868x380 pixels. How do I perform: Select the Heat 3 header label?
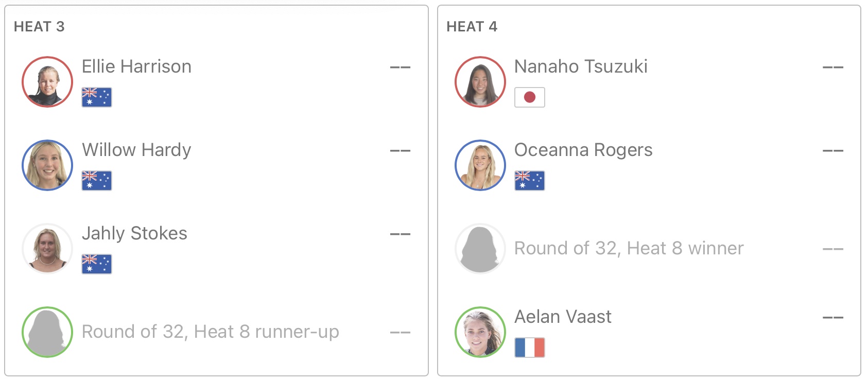39,27
